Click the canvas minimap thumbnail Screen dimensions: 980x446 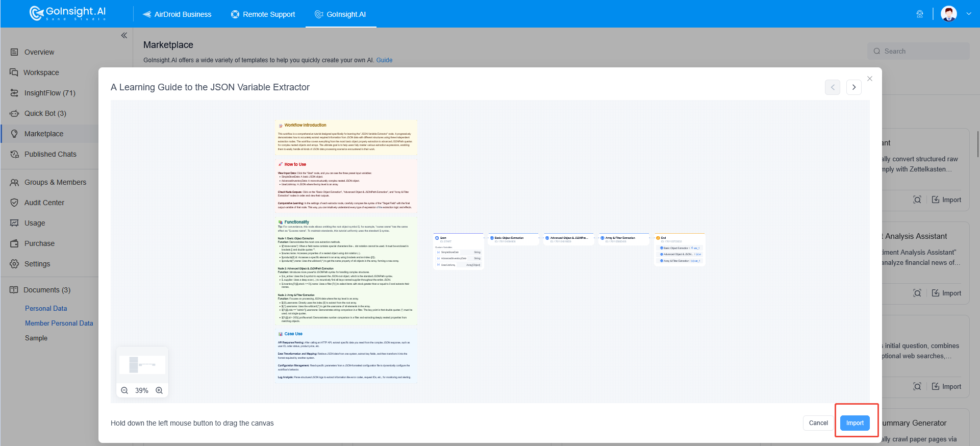point(142,365)
